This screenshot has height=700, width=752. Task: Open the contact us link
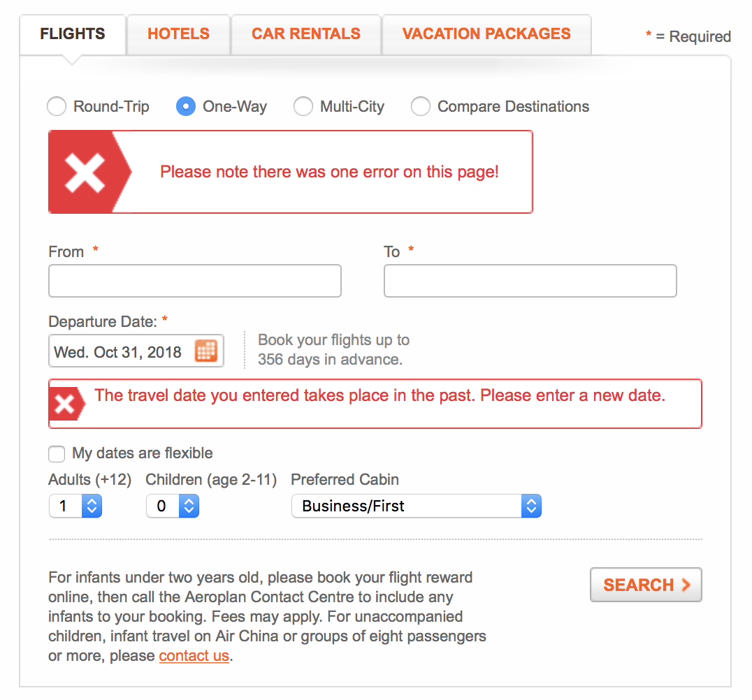pos(194,655)
